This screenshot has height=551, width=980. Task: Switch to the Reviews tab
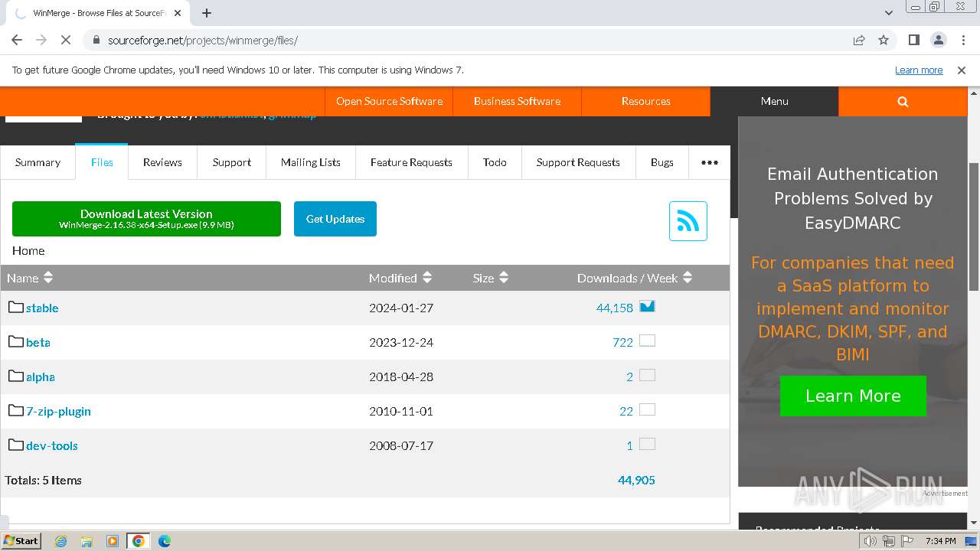162,162
